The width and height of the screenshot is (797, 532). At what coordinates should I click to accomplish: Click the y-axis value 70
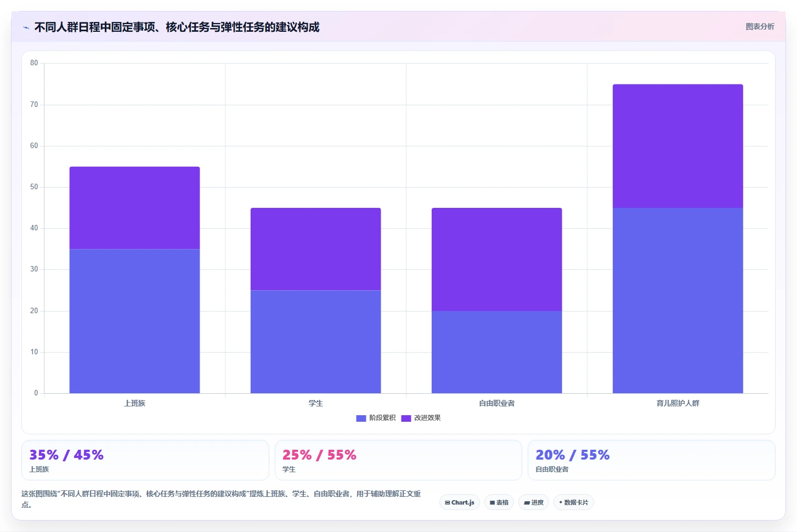click(34, 105)
